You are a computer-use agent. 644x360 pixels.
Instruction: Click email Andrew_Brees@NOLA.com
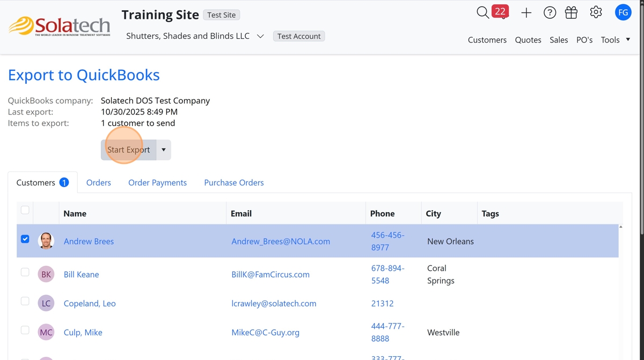click(281, 241)
